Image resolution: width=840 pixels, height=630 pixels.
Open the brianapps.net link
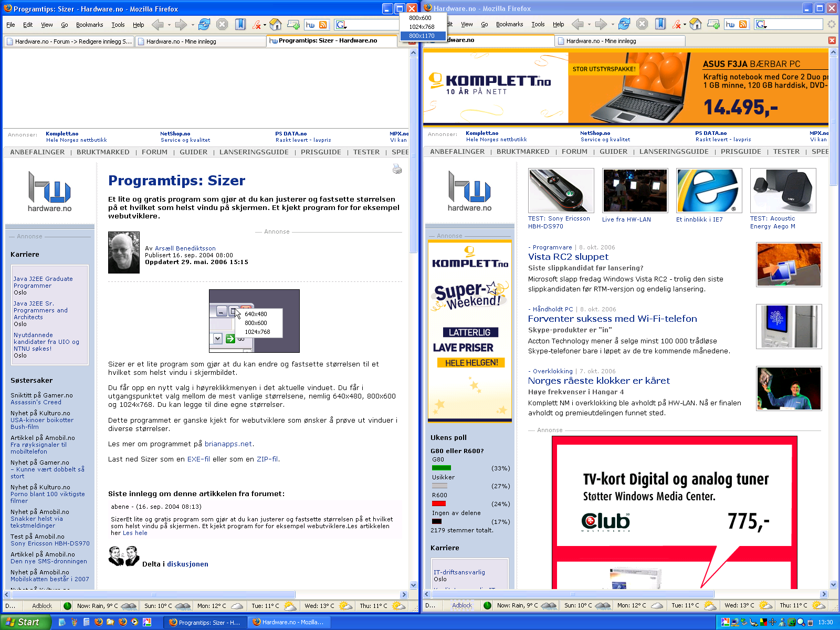(x=228, y=444)
